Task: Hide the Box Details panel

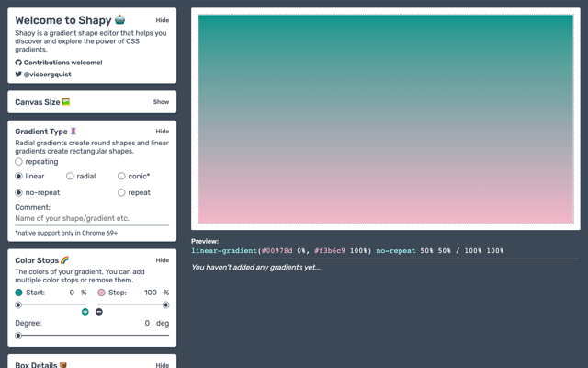Action: pyautogui.click(x=163, y=365)
